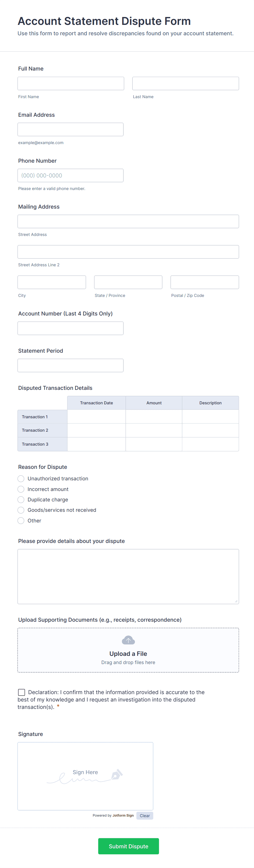Click Transaction 1 Amount cell
Image resolution: width=254 pixels, height=868 pixels.
click(154, 417)
